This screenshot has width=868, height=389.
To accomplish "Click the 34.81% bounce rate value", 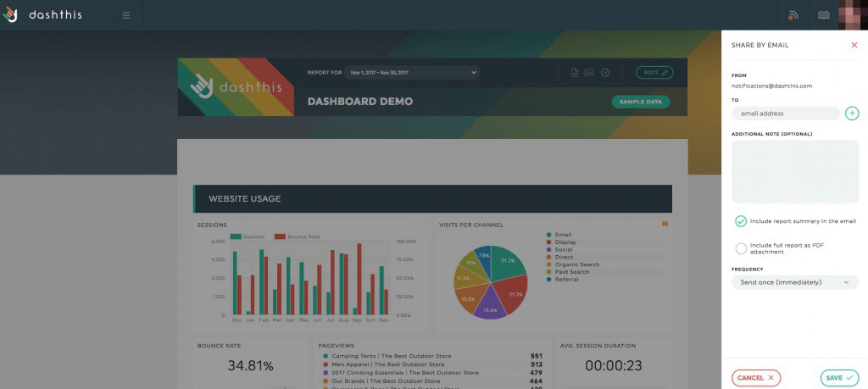I will 250,365.
